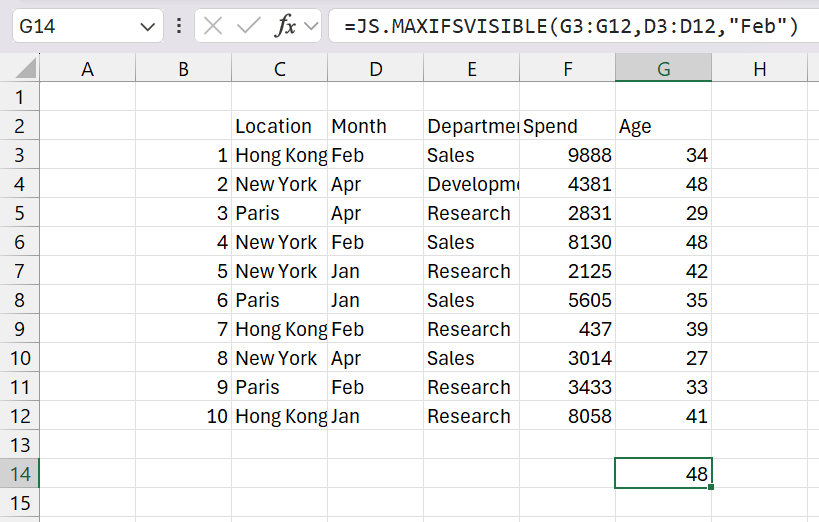Click row 2 header
Viewport: 819px width, 522px height.
[x=19, y=126]
